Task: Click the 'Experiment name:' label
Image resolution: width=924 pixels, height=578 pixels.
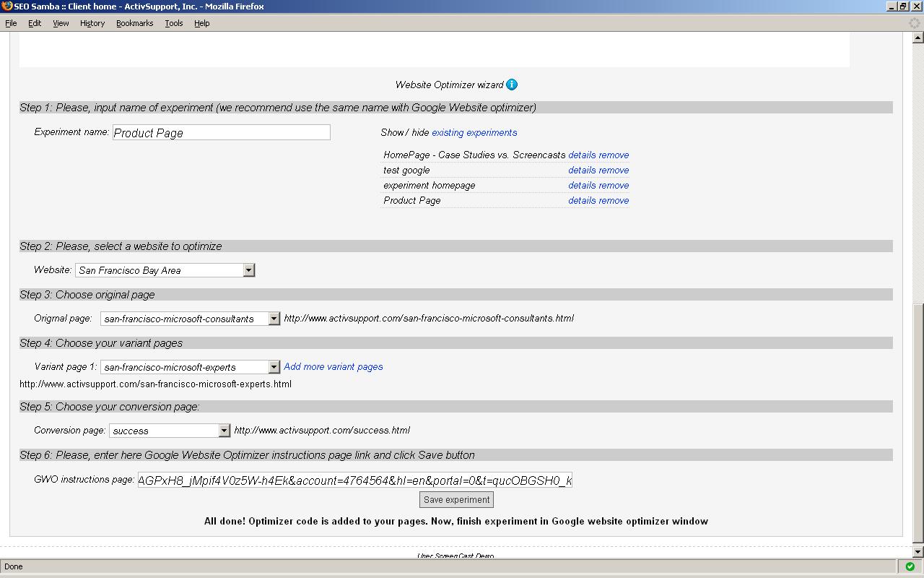Action: [71, 132]
